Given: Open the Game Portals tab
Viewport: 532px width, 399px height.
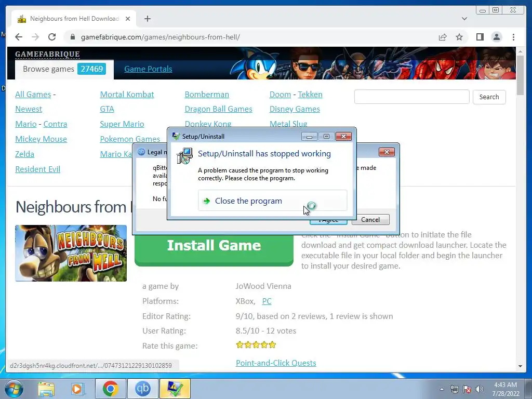Looking at the screenshot, I should point(148,69).
